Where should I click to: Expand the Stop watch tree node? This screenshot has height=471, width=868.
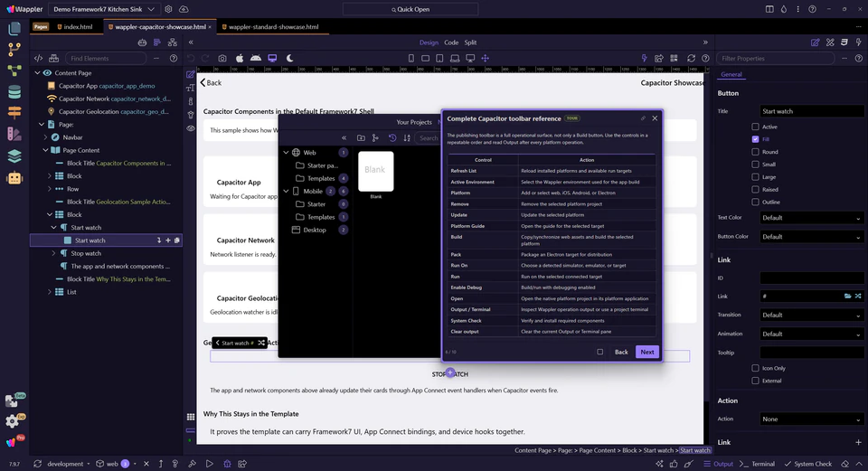(x=53, y=253)
